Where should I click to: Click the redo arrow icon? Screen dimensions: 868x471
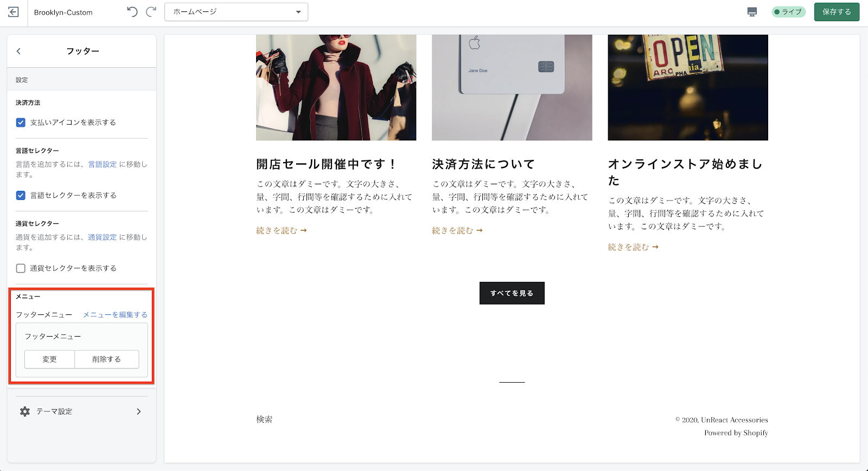(151, 12)
